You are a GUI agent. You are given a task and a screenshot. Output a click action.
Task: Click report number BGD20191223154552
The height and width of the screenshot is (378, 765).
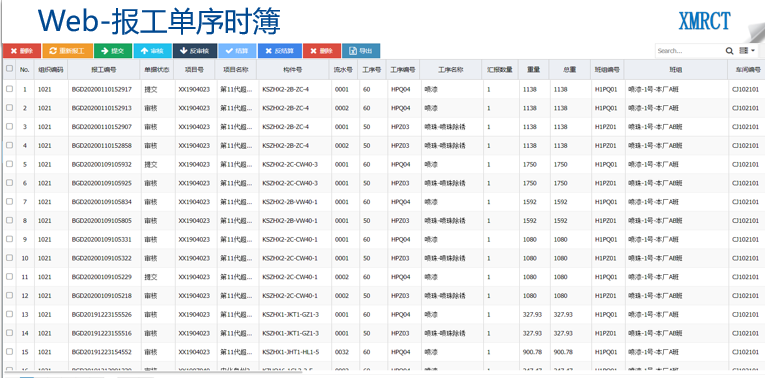pos(101,352)
